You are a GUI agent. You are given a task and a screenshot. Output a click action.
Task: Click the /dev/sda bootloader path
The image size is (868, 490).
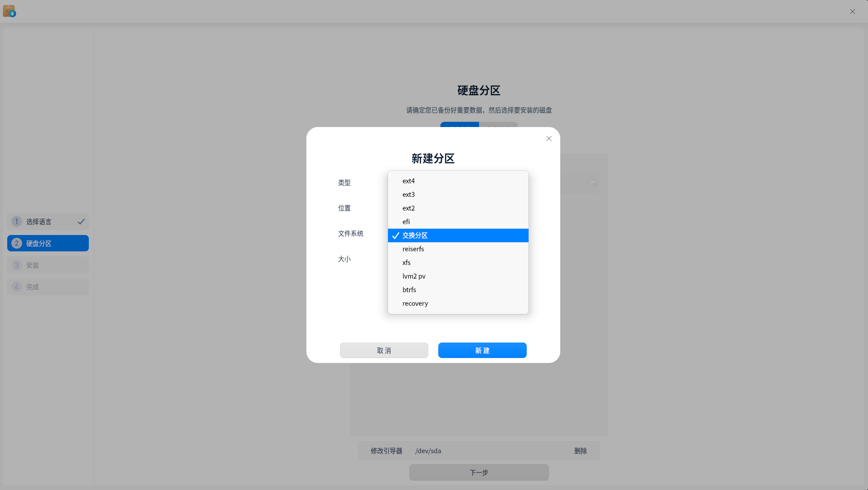tap(428, 451)
